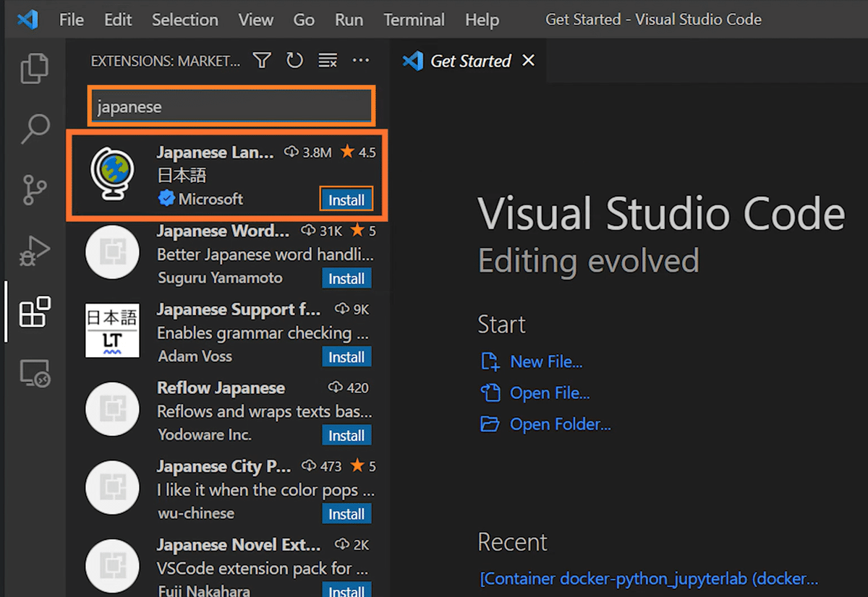Open Remote Explorer icon in activity bar
Image resolution: width=868 pixels, height=597 pixels.
tap(34, 373)
